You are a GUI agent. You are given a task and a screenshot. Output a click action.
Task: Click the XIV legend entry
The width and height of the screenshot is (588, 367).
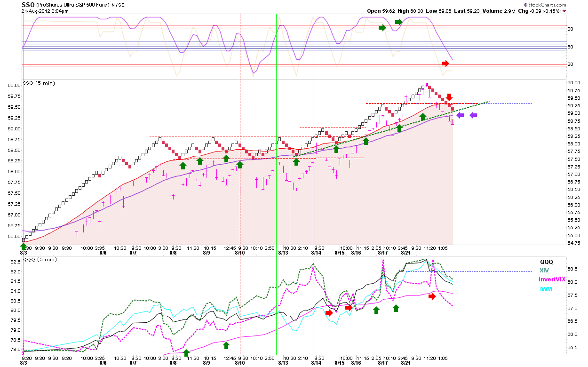pyautogui.click(x=544, y=271)
